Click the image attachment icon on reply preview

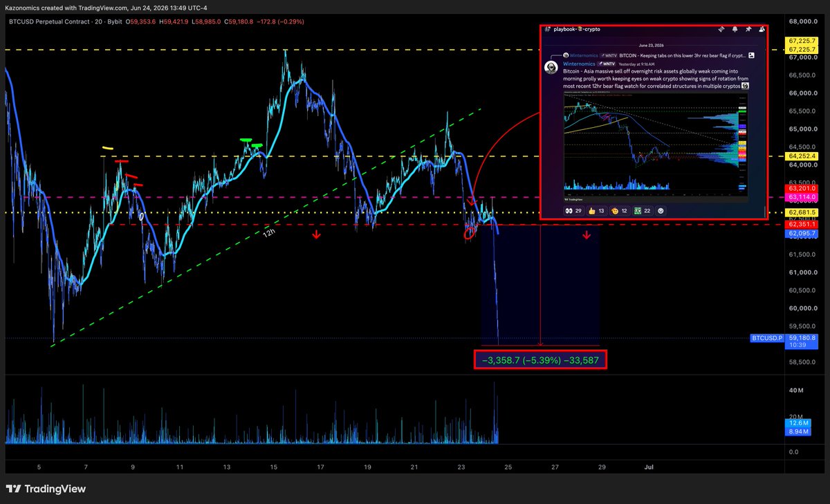(x=752, y=55)
